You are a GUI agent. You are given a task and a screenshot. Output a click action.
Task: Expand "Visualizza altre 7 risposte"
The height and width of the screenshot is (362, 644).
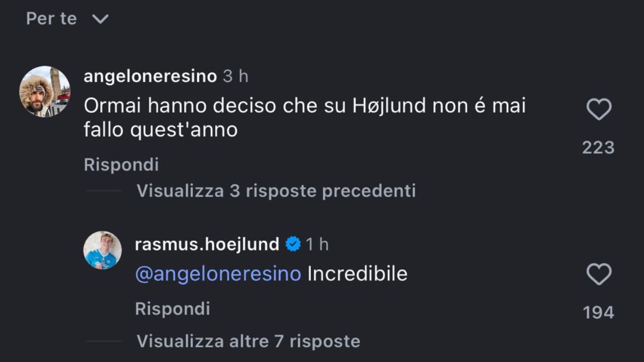(248, 341)
